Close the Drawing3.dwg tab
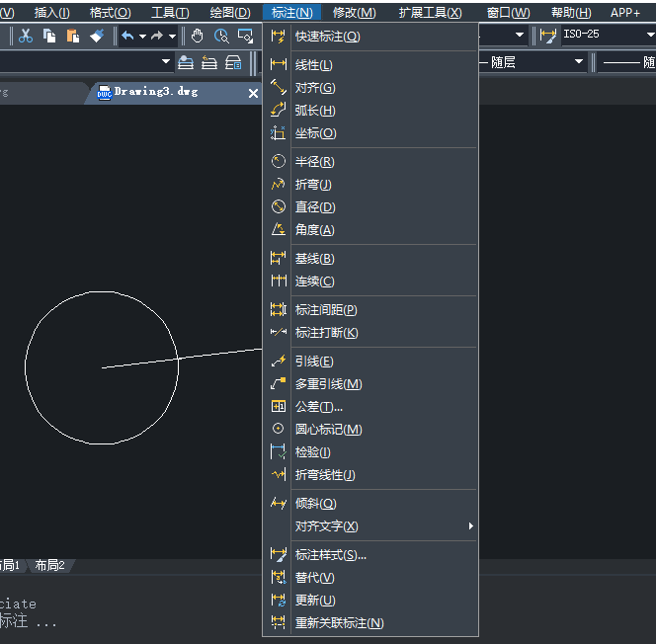This screenshot has width=656, height=644. 253,93
